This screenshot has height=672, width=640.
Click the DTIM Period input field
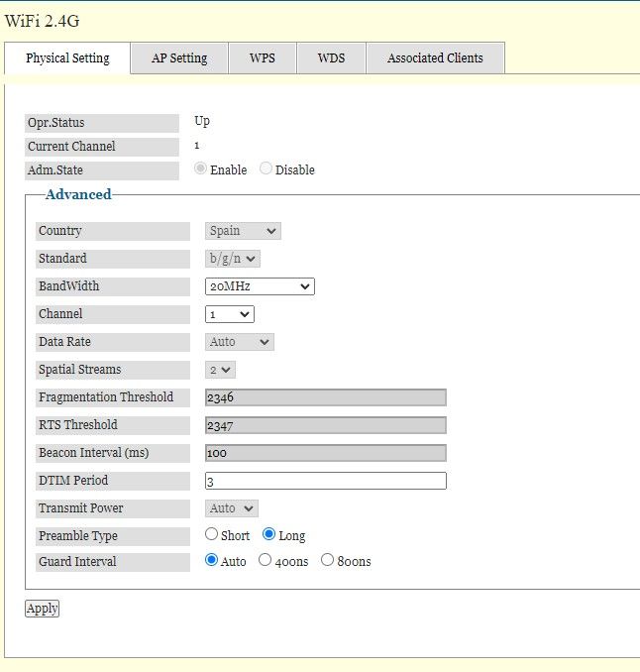[326, 481]
